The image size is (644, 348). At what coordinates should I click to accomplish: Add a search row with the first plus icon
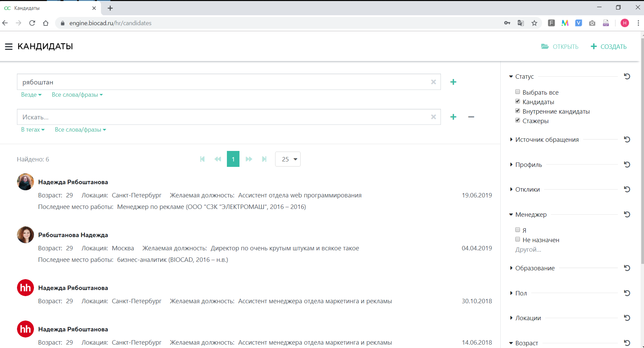click(453, 82)
